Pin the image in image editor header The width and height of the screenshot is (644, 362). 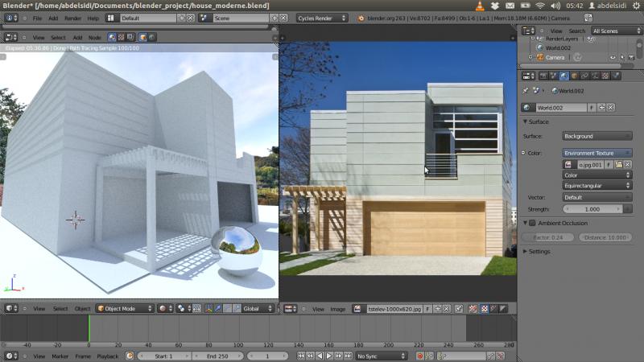click(459, 309)
